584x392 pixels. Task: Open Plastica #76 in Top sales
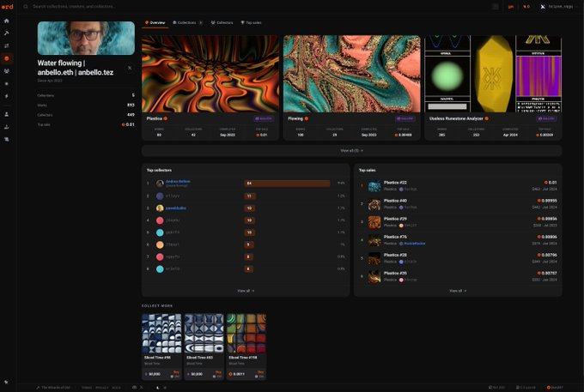[x=395, y=237]
